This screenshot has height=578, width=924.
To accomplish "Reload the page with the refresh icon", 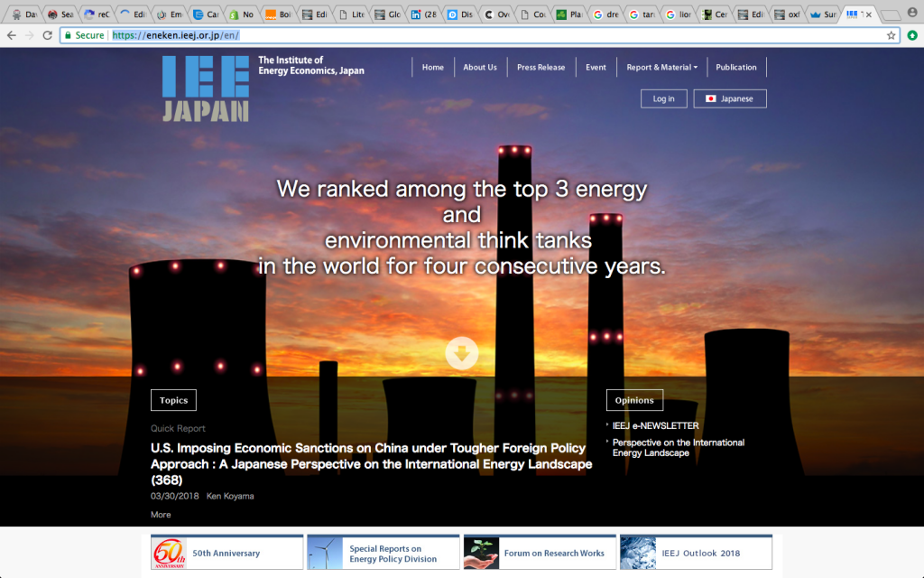I will pyautogui.click(x=46, y=35).
